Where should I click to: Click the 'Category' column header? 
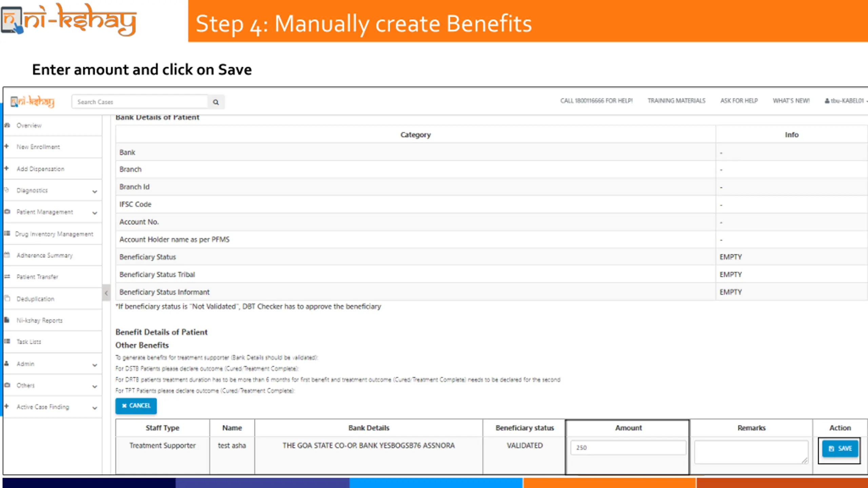pyautogui.click(x=415, y=135)
